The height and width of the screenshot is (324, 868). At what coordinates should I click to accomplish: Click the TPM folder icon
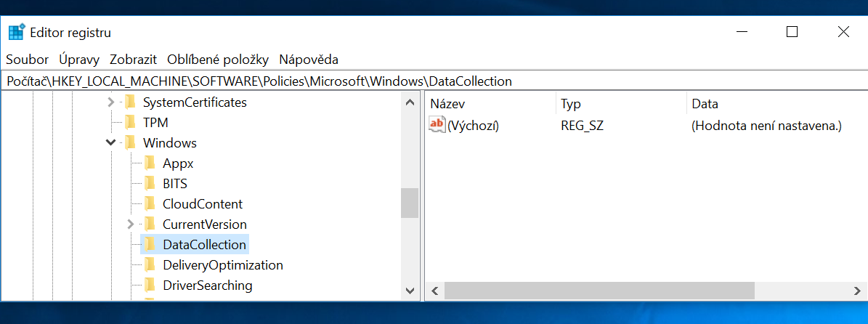(x=131, y=122)
